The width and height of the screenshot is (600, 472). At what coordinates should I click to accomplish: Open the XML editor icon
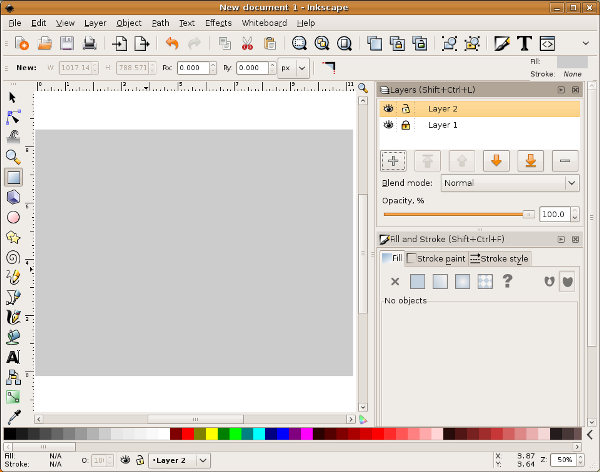(x=547, y=43)
